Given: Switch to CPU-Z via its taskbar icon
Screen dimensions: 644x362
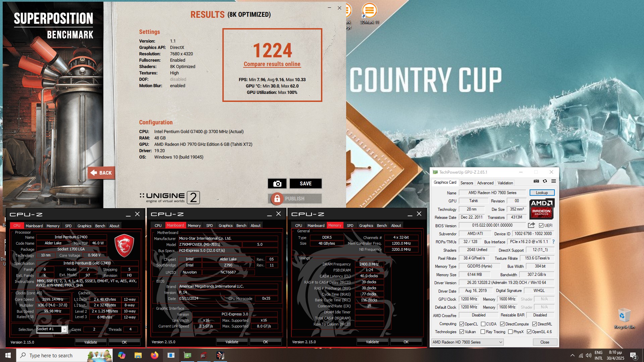Looking at the screenshot, I should 204,355.
